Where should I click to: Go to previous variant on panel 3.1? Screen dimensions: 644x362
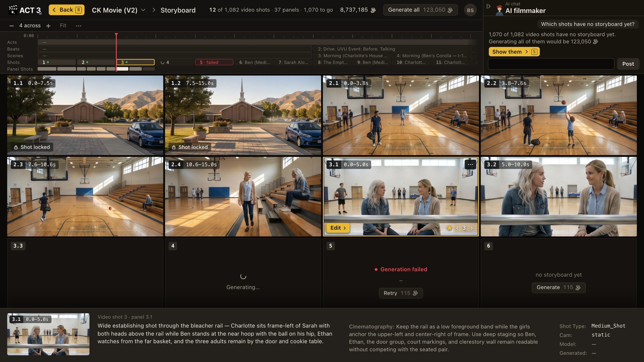click(x=457, y=228)
